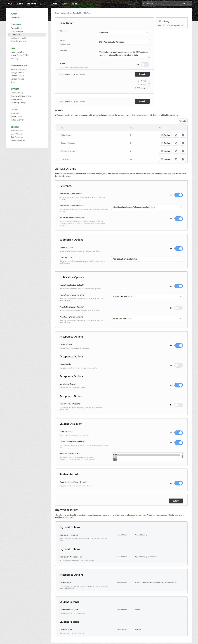This screenshot has width=198, height=644.
Task: Open the Pastoral menu in top navigation
Action: [32, 4]
